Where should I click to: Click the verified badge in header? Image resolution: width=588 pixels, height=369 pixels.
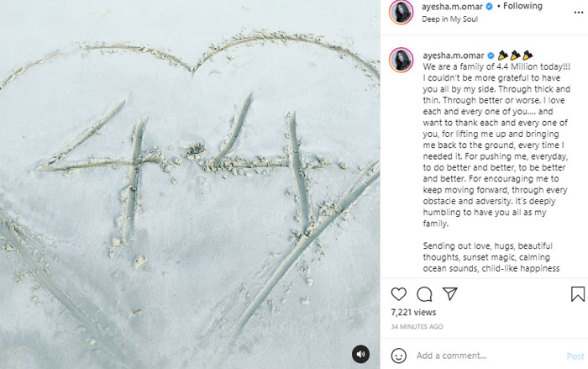click(x=489, y=7)
